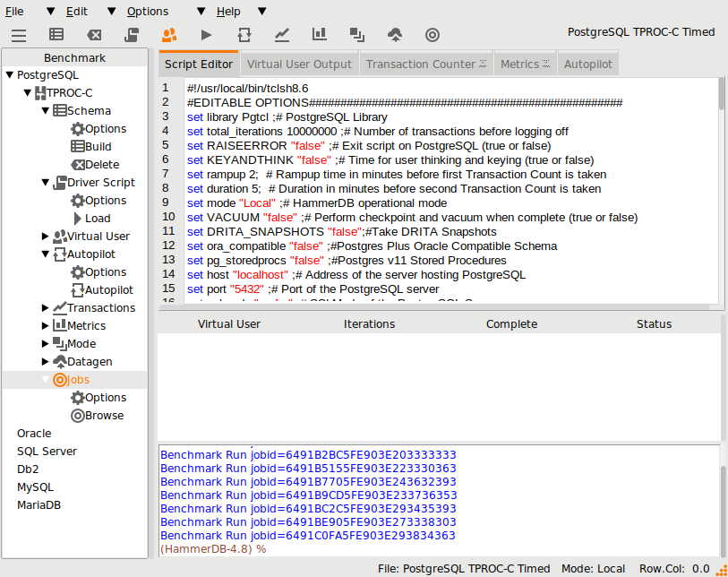Collapse the TPROC-C tree node
Image resolution: width=728 pixels, height=577 pixels.
point(28,93)
